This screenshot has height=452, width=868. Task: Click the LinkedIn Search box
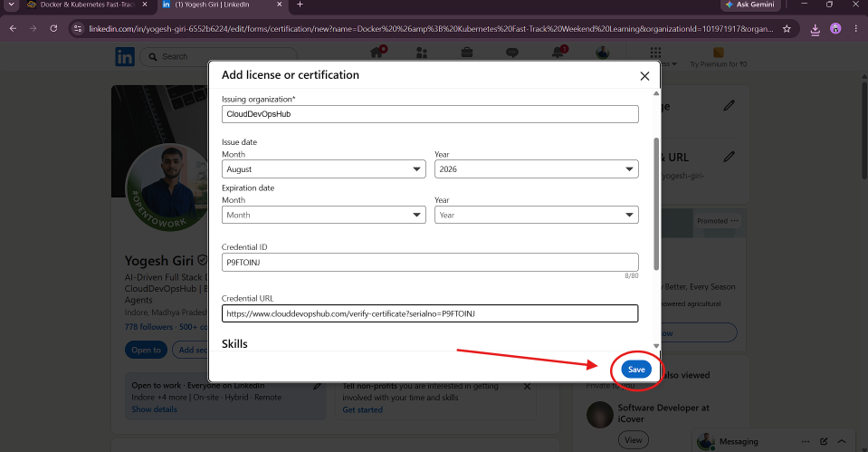(x=219, y=56)
